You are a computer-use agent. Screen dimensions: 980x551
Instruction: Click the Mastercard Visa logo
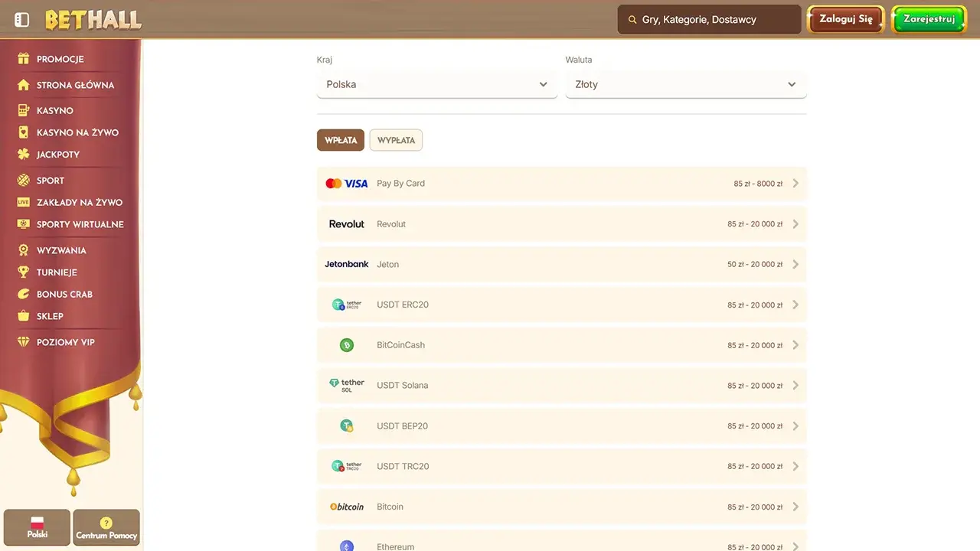point(347,184)
